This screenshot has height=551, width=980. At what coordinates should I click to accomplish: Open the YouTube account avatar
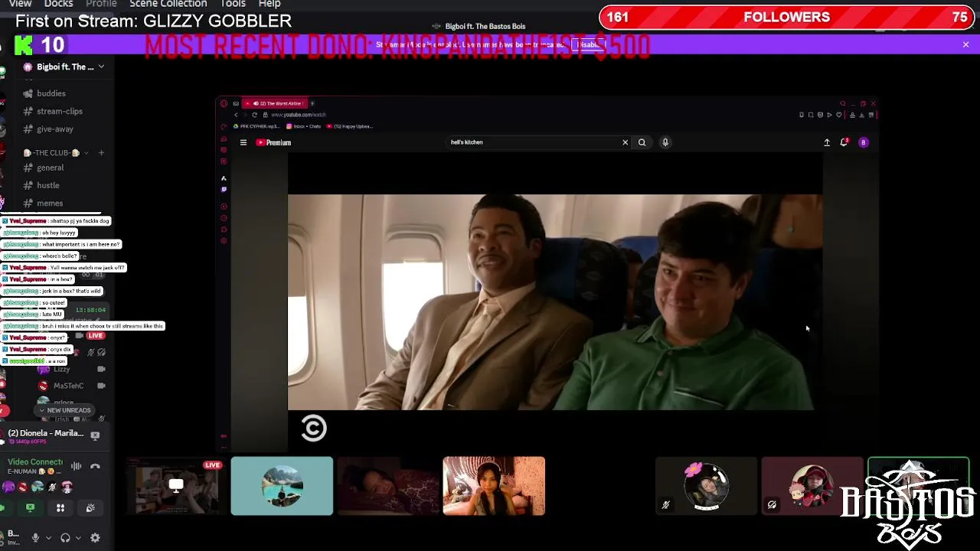[x=864, y=142]
